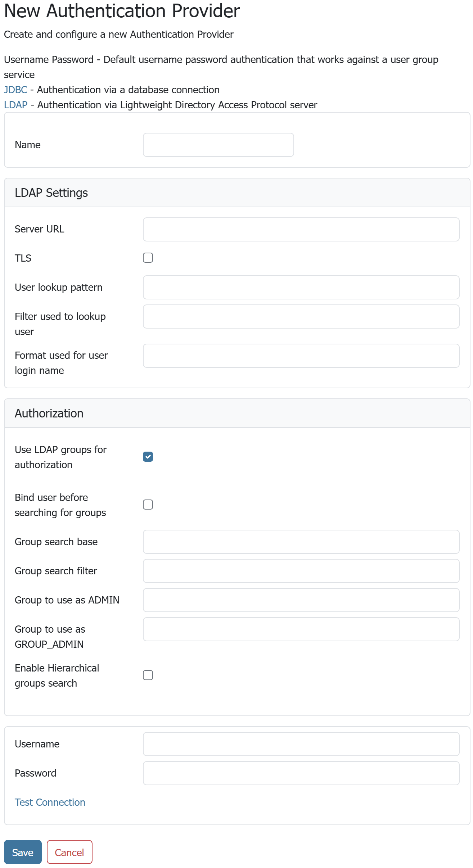The width and height of the screenshot is (473, 868).
Task: Uncheck Use LDAP groups for authorization
Action: click(148, 457)
